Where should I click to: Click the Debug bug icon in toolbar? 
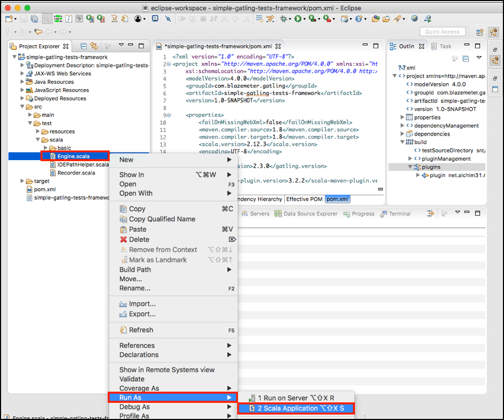[x=284, y=19]
